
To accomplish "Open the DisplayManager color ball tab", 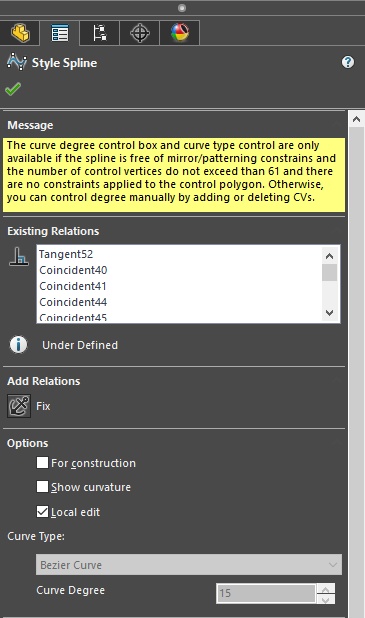I will point(180,33).
